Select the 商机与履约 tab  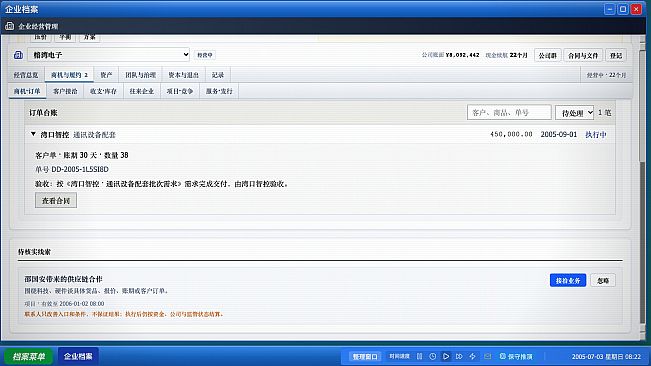[69, 75]
